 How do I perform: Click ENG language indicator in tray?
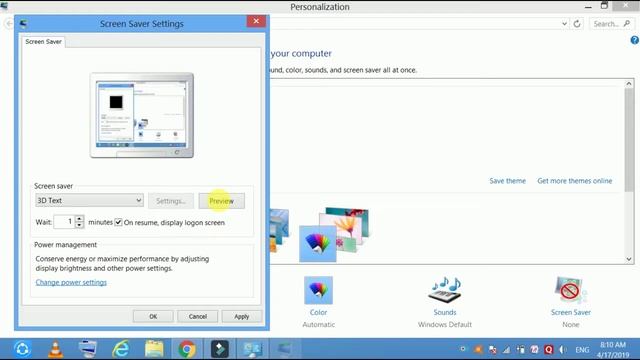click(x=582, y=350)
